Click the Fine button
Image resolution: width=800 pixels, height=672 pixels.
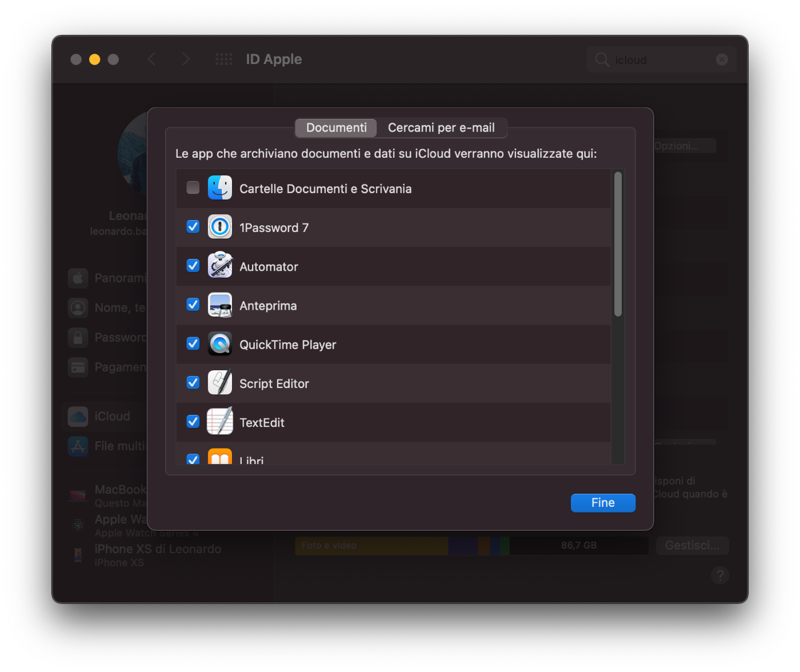pyautogui.click(x=603, y=503)
